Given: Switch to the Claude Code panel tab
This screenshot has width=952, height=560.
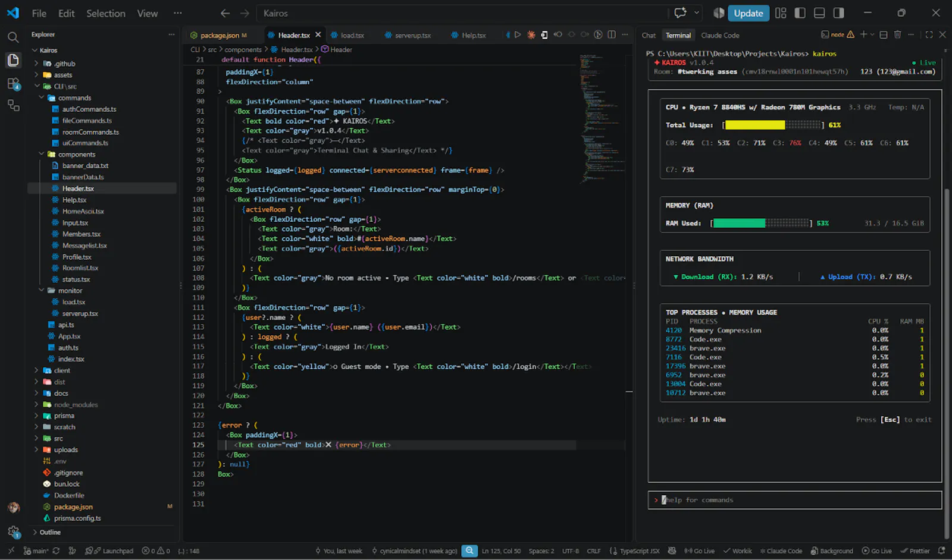Looking at the screenshot, I should (x=720, y=36).
